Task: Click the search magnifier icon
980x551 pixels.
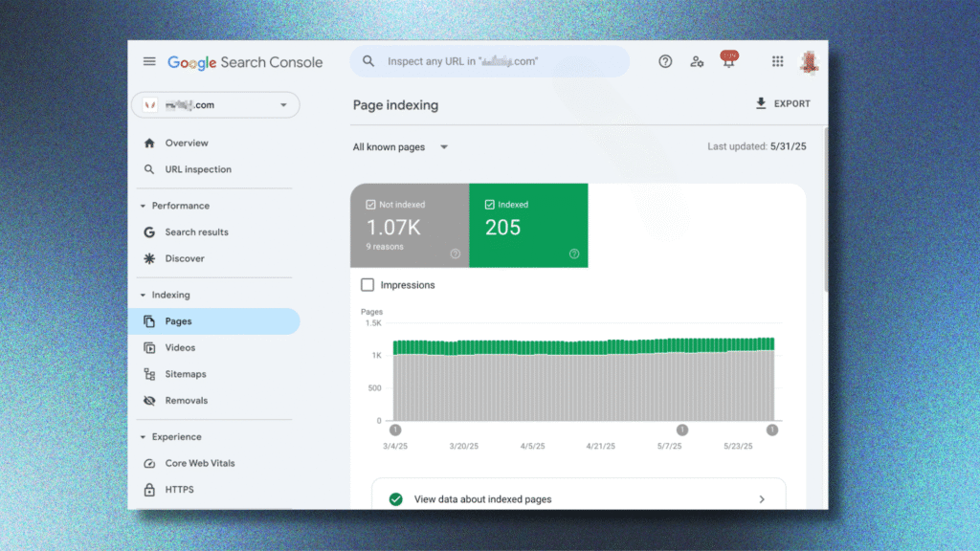Action: click(x=368, y=61)
